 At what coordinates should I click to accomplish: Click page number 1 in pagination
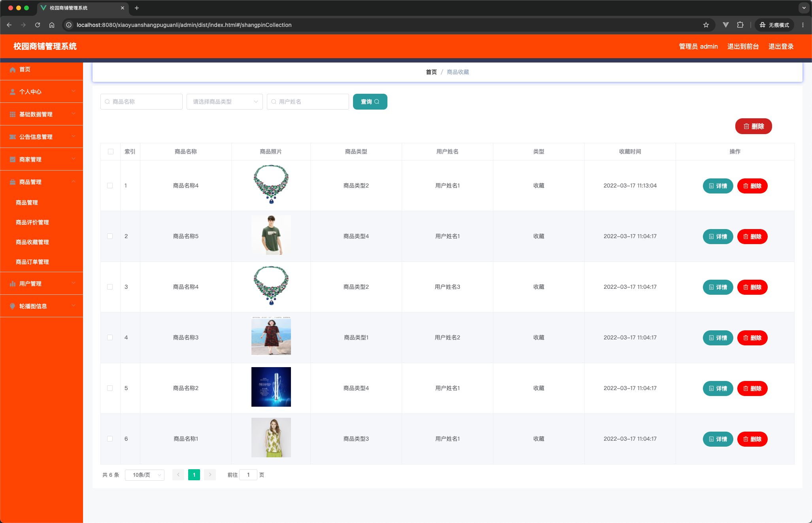[x=194, y=475]
